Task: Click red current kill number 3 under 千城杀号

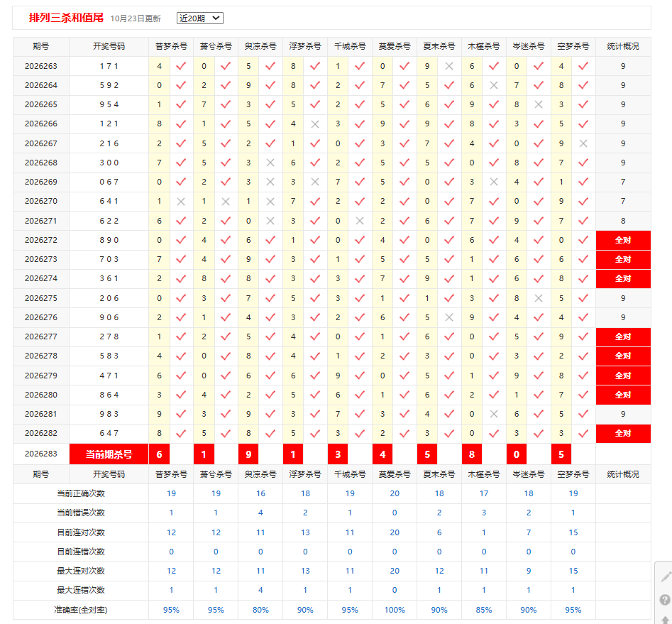Action: (338, 454)
